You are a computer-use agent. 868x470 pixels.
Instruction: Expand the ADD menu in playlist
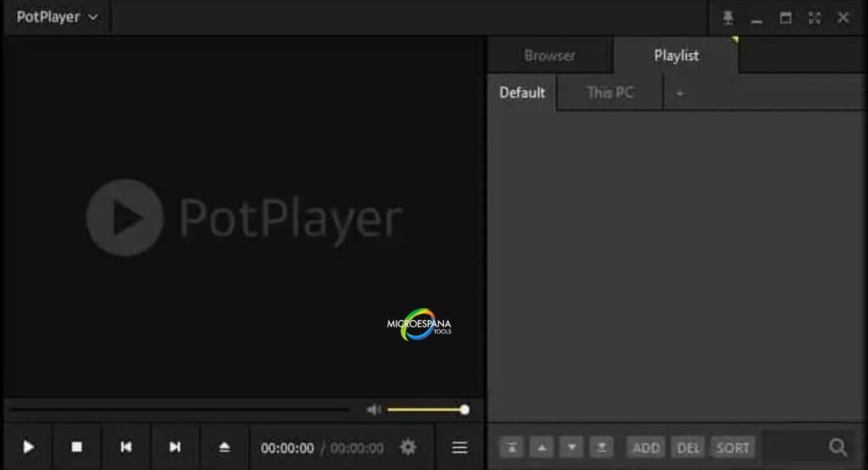click(x=646, y=448)
